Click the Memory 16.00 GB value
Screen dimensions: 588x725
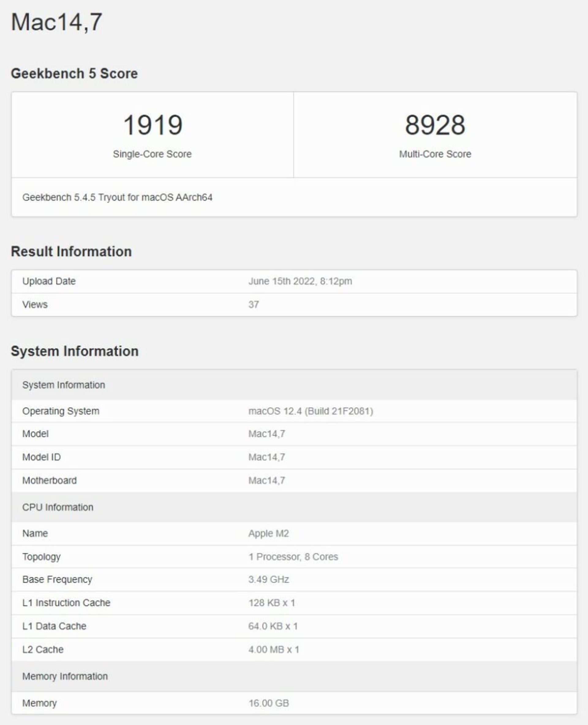point(269,703)
